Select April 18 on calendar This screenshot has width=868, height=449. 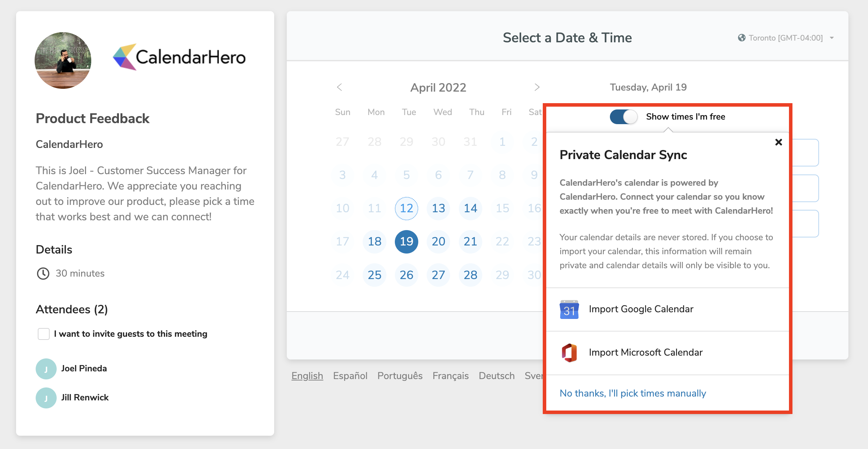pyautogui.click(x=375, y=242)
